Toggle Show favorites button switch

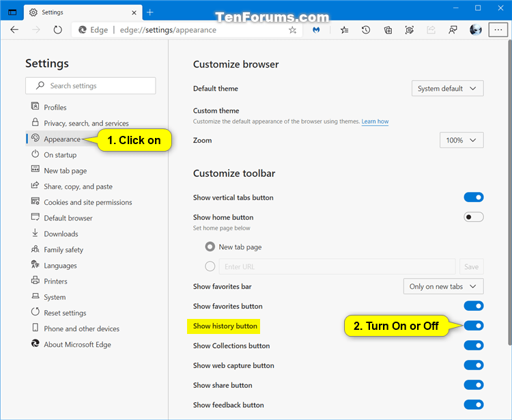474,306
